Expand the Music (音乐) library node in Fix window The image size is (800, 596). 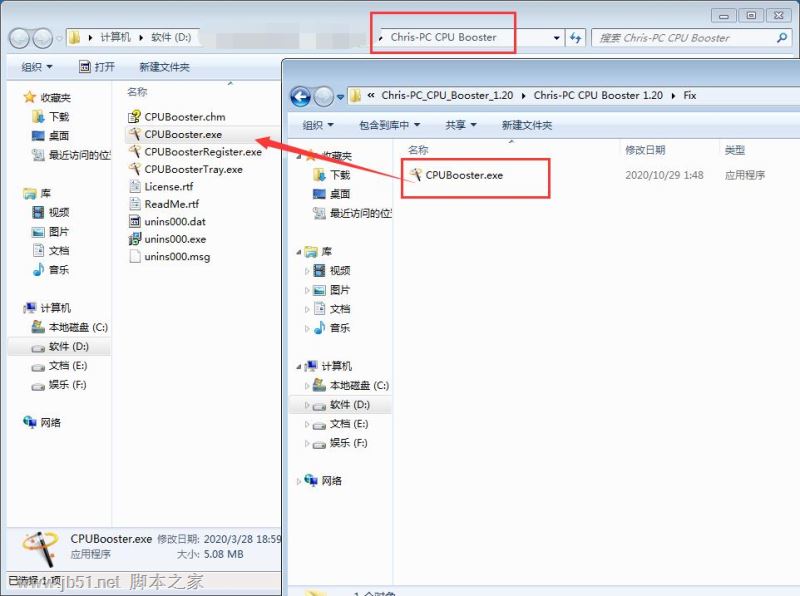pos(307,329)
